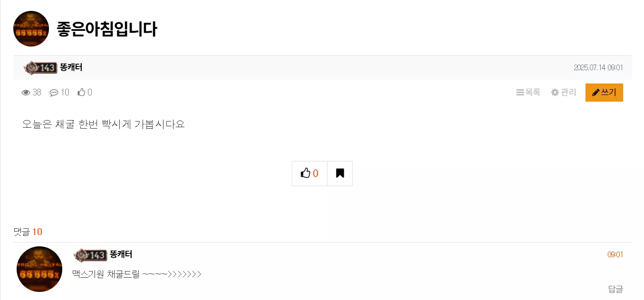Click the orange 쓰기 write button
644x300 pixels.
604,93
